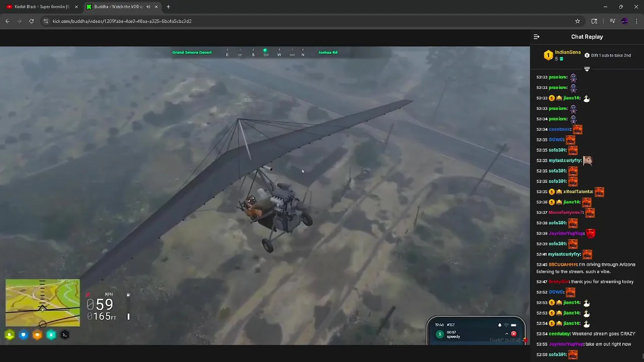Click the green compass heading marker

265,50
